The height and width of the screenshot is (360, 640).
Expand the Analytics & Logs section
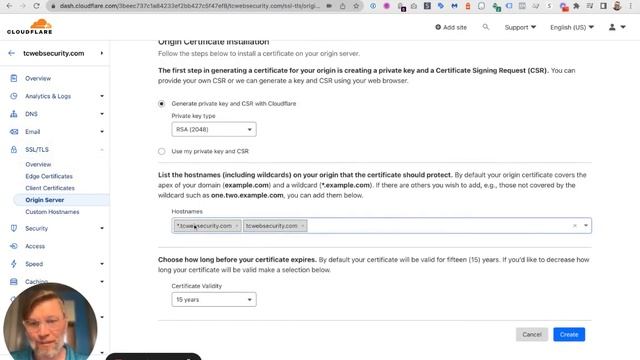[x=102, y=96]
